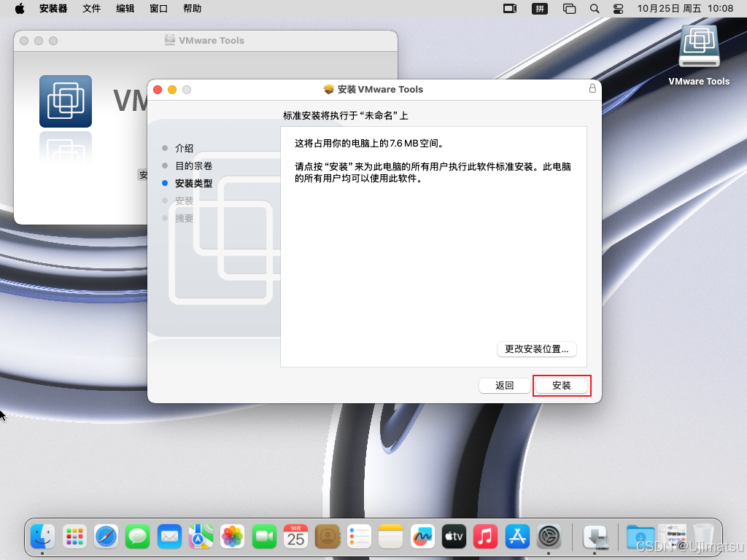The image size is (747, 560).
Task: Open the Downloads folder in the Dock
Action: (x=640, y=537)
